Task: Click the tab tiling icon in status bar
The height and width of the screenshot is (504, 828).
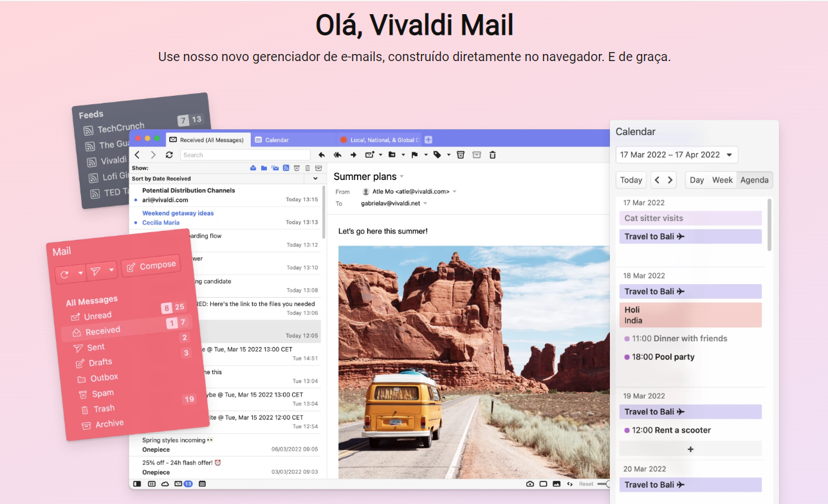Action: tap(152, 483)
